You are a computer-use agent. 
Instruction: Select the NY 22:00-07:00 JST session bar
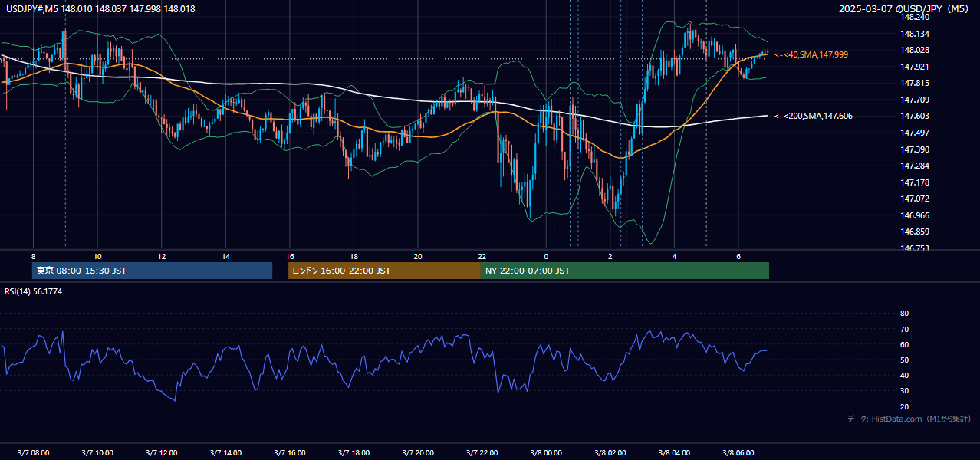pos(625,271)
